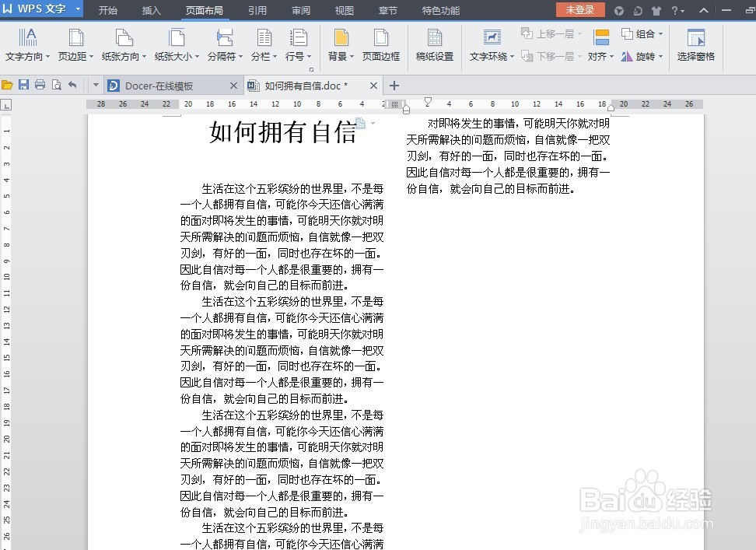Click the 选择窗格 selection pane icon
Viewport: 756px width, 550px height.
coord(695,44)
